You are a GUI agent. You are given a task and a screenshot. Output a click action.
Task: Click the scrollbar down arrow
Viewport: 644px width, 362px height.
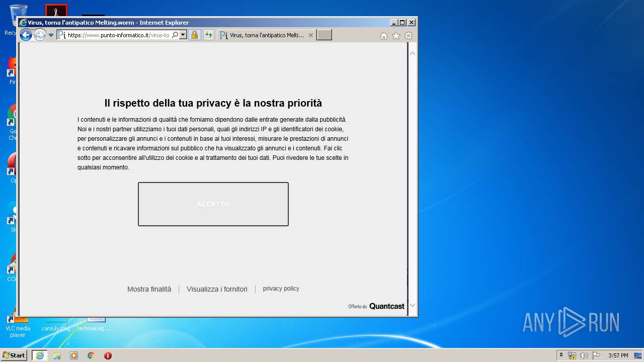(413, 305)
